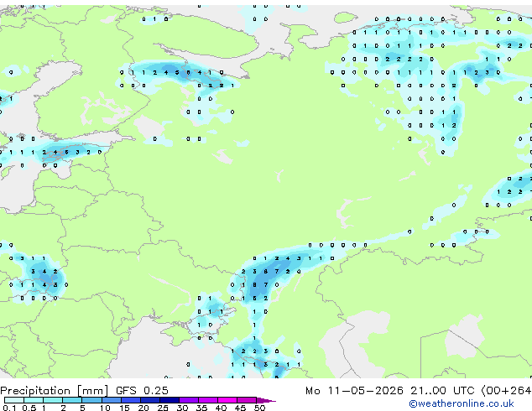Click the 'GFS 0.25' model label
Image resolution: width=532 pixels, height=411 pixels.
tap(142, 391)
